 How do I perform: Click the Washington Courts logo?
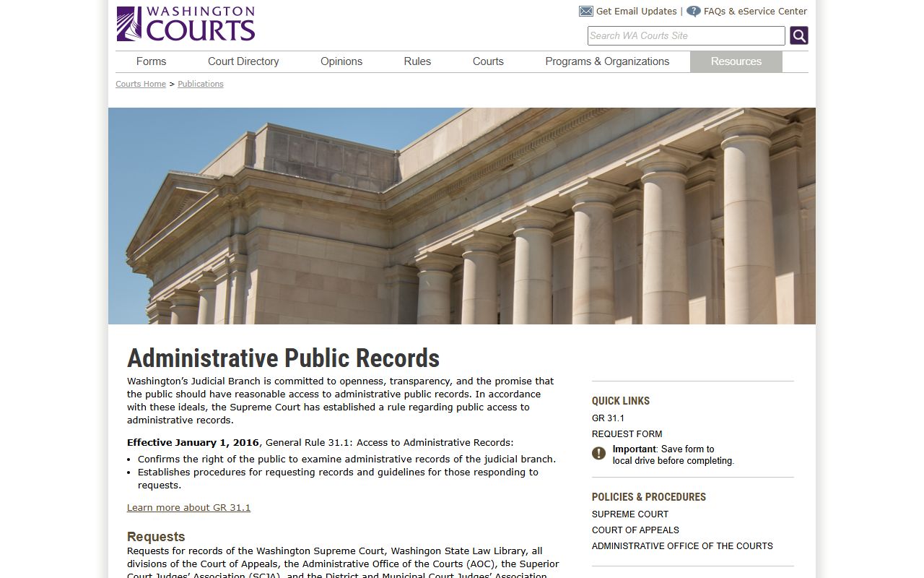[186, 24]
